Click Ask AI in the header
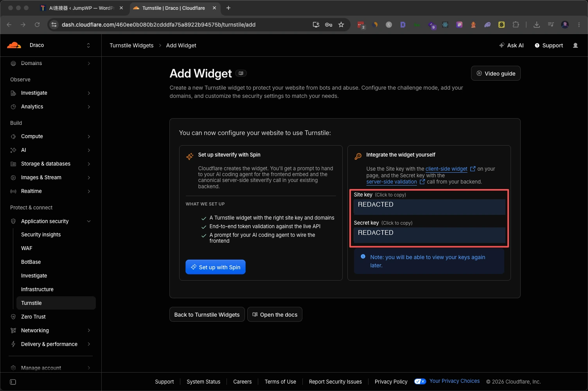The width and height of the screenshot is (588, 391). pyautogui.click(x=511, y=45)
